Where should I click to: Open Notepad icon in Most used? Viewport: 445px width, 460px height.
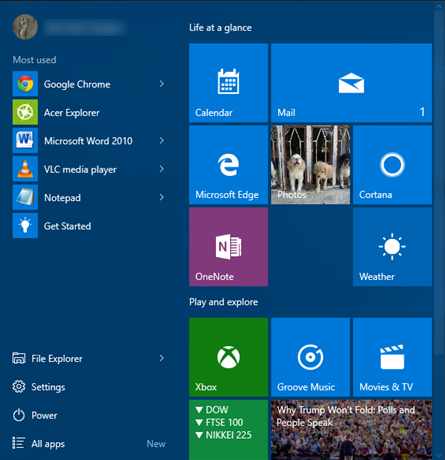click(25, 197)
